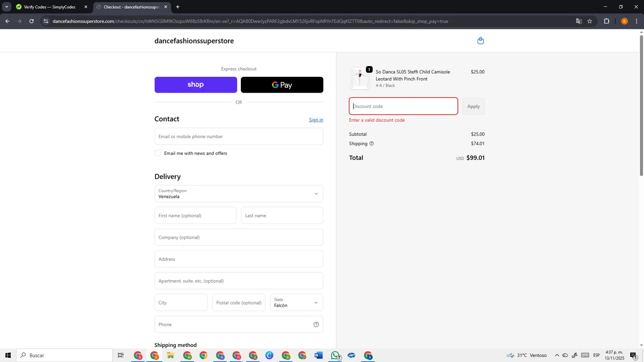The height and width of the screenshot is (362, 644).
Task: Expand the State dropdown showing Falcón
Action: click(296, 302)
